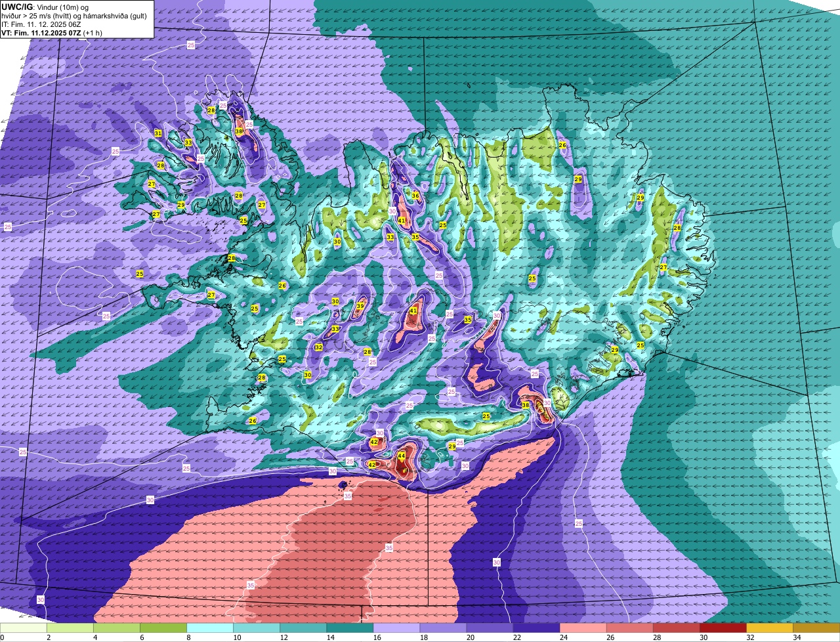
Task: Click the yellow peak gust label 44
Action: (401, 455)
